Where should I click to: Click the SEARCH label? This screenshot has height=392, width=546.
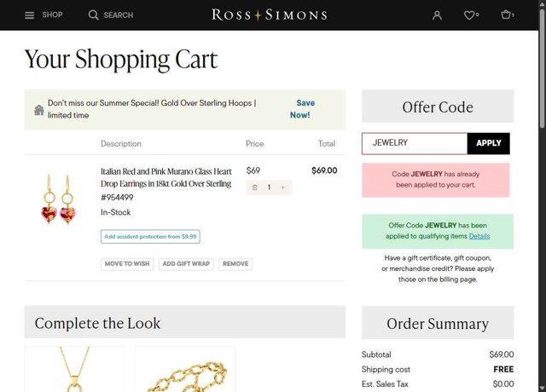[x=119, y=15]
